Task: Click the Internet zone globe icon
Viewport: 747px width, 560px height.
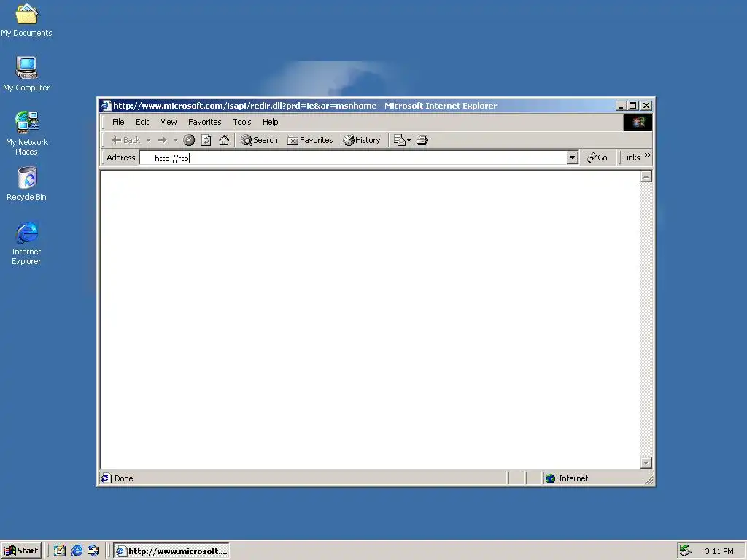Action: click(550, 478)
